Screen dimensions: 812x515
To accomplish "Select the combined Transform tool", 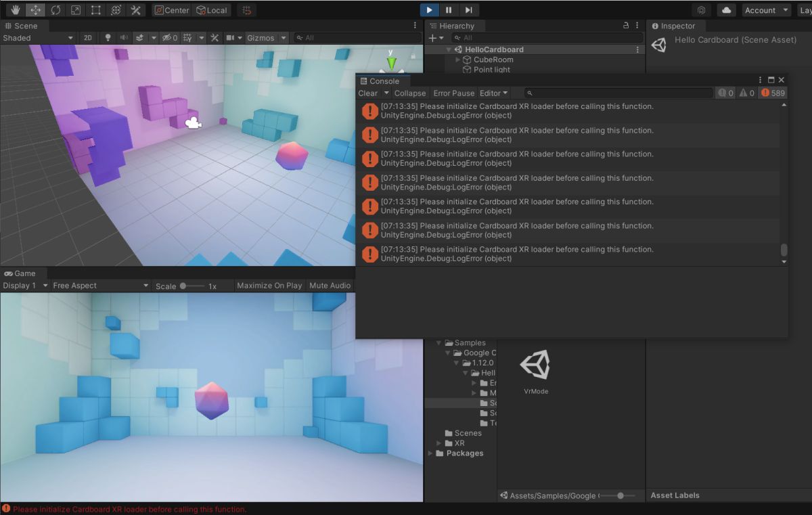I will coord(116,10).
